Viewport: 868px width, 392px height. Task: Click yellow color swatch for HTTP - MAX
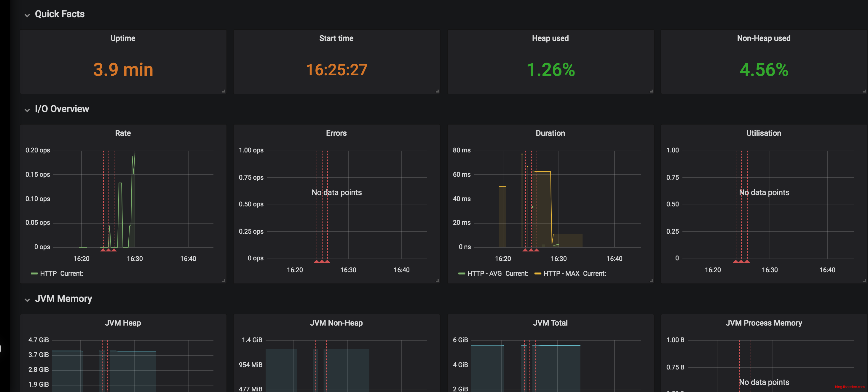(x=537, y=273)
